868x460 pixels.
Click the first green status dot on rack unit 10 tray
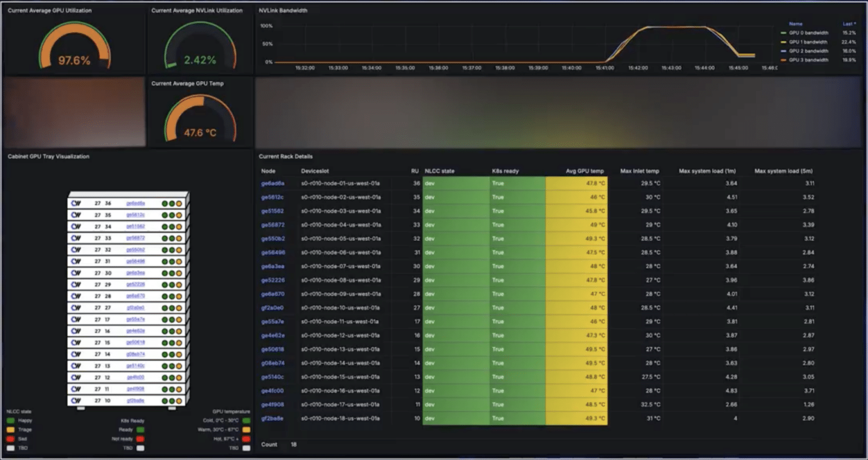click(165, 401)
